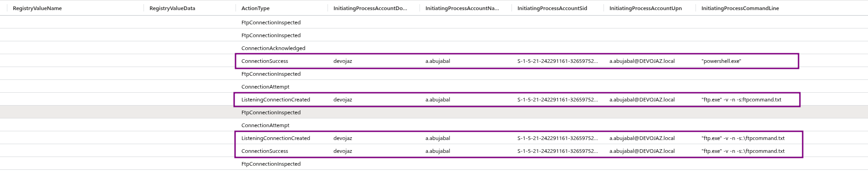The image size is (868, 185).
Task: Click the first ConnectionAttempt row
Action: pyautogui.click(x=434, y=86)
